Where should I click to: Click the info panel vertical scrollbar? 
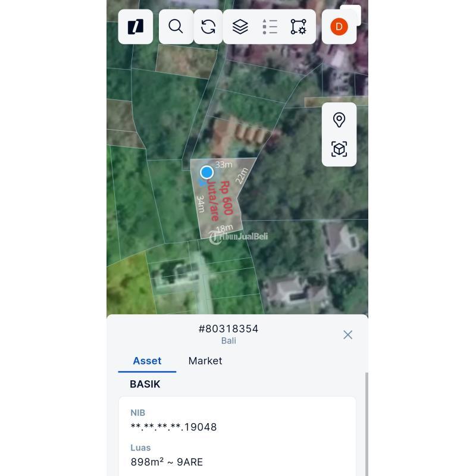[367, 422]
